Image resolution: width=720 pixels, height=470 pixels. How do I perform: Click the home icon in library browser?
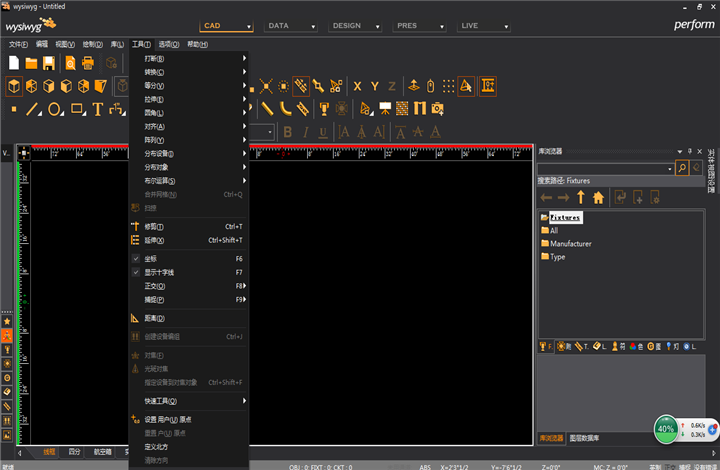(598, 197)
